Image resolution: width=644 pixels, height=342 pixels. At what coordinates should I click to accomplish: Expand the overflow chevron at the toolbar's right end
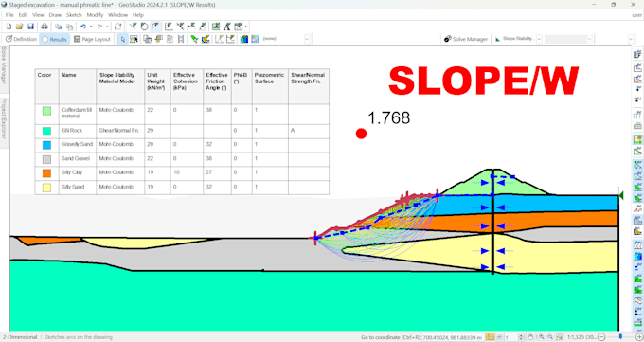[631, 39]
